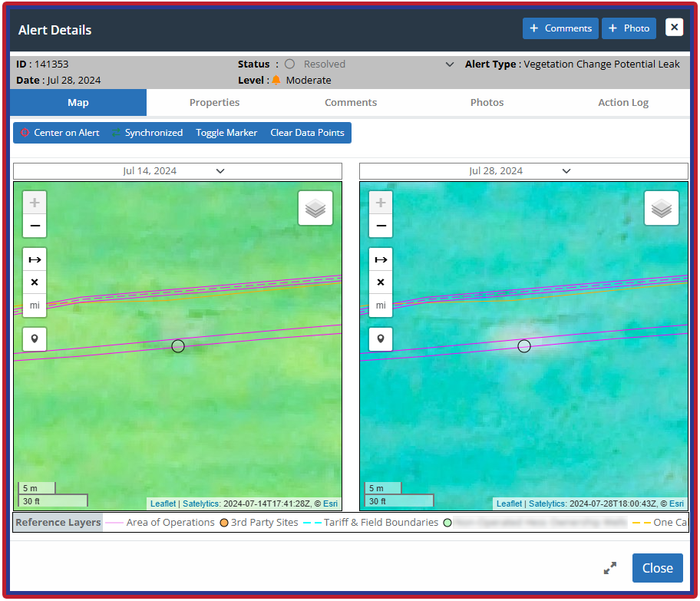Click the mi units button on left map

(35, 305)
